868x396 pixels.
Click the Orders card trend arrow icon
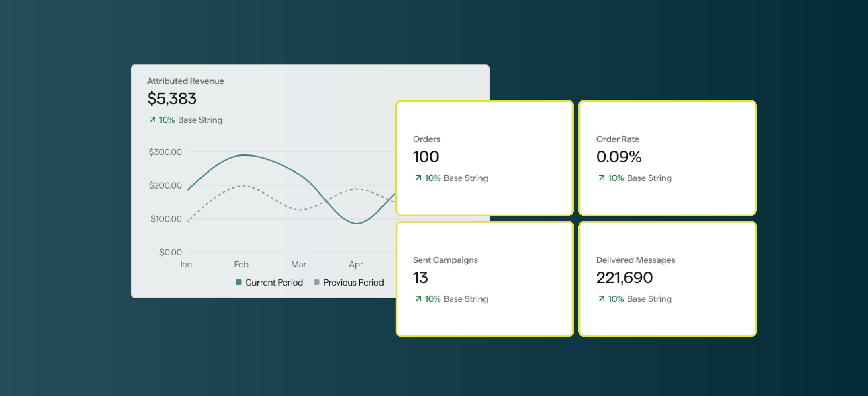coord(418,178)
